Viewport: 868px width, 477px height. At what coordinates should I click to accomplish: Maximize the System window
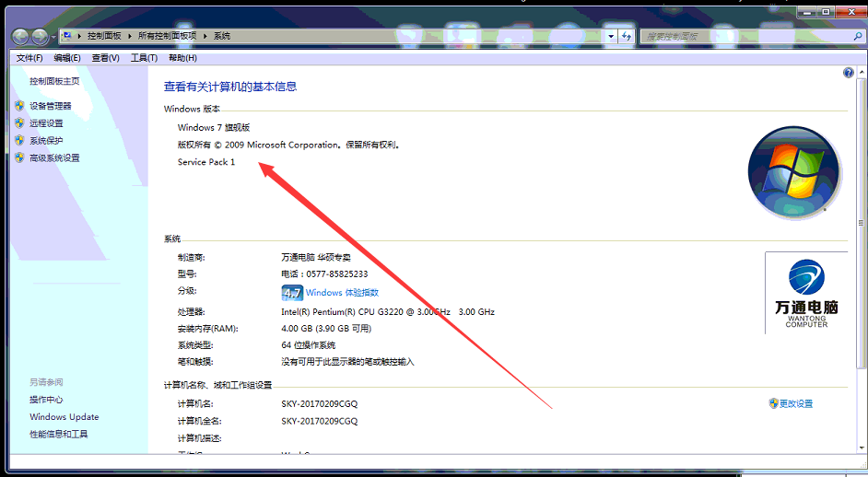coord(826,12)
